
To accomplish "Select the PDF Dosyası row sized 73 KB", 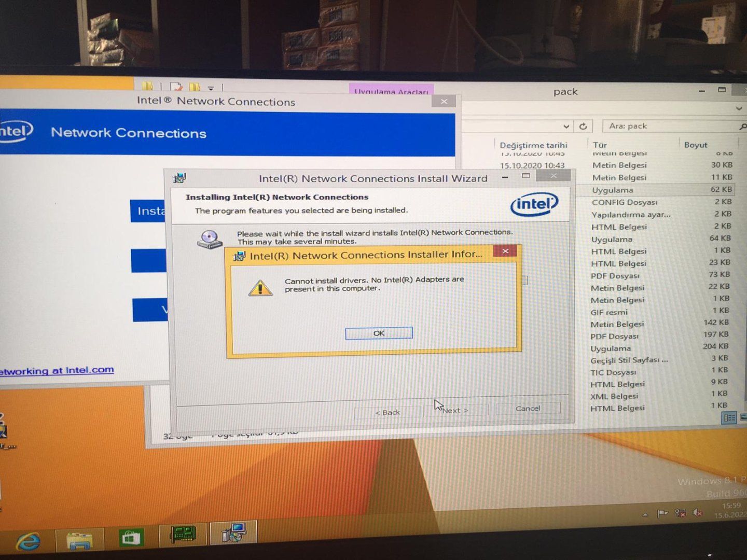I will pos(656,275).
